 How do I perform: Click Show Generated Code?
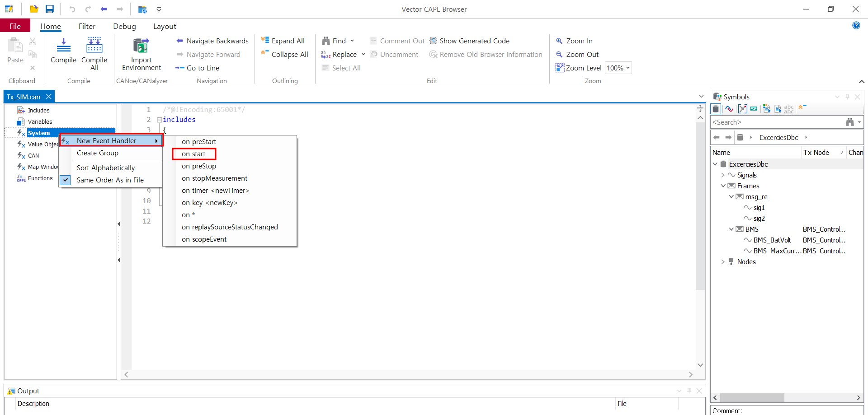[x=469, y=41]
